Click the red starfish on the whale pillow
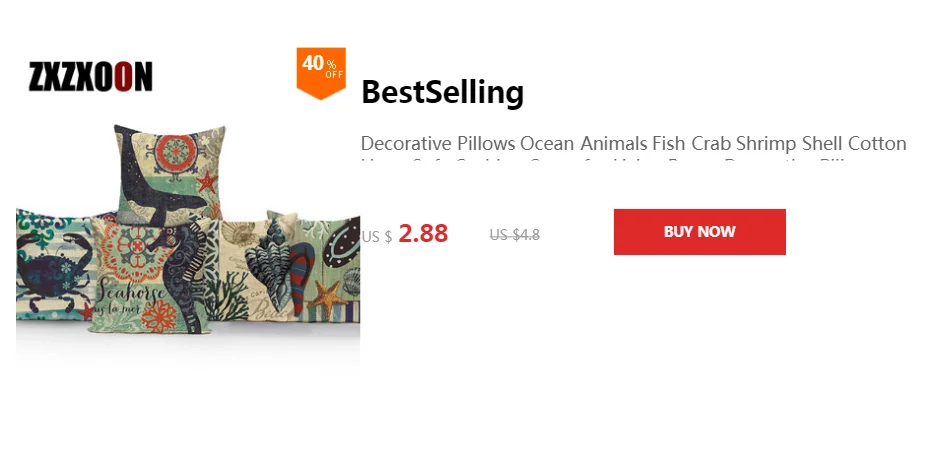Screen dimensions: 943x469 tap(206, 182)
